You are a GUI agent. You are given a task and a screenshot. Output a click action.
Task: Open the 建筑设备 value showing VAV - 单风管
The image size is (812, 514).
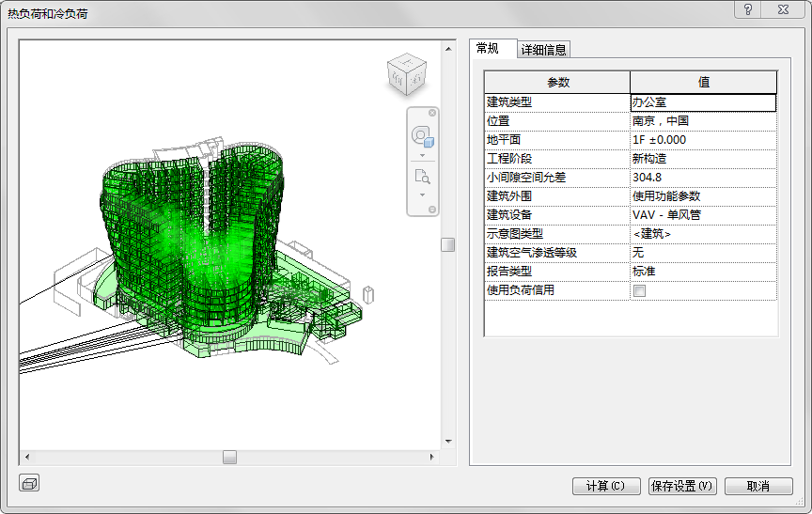coord(703,215)
